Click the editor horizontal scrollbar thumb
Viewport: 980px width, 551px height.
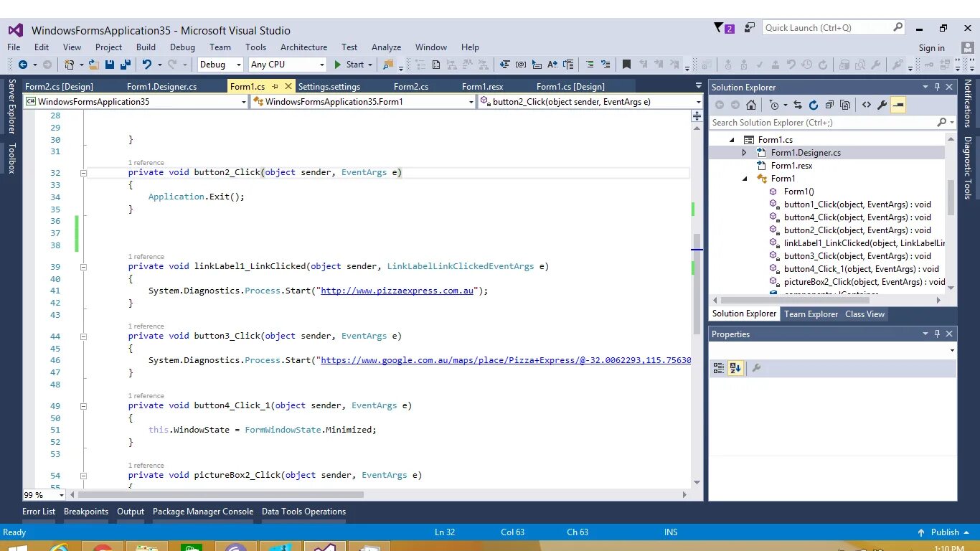coord(221,495)
